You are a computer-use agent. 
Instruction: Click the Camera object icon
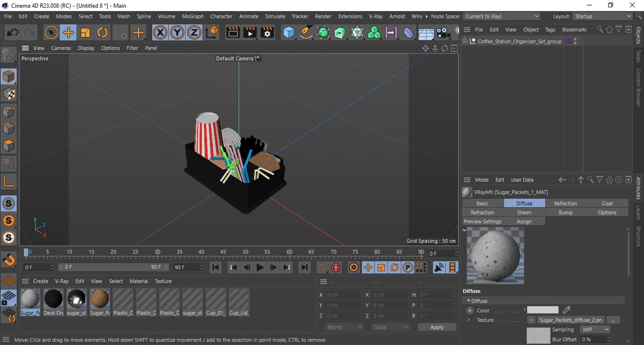tap(443, 33)
